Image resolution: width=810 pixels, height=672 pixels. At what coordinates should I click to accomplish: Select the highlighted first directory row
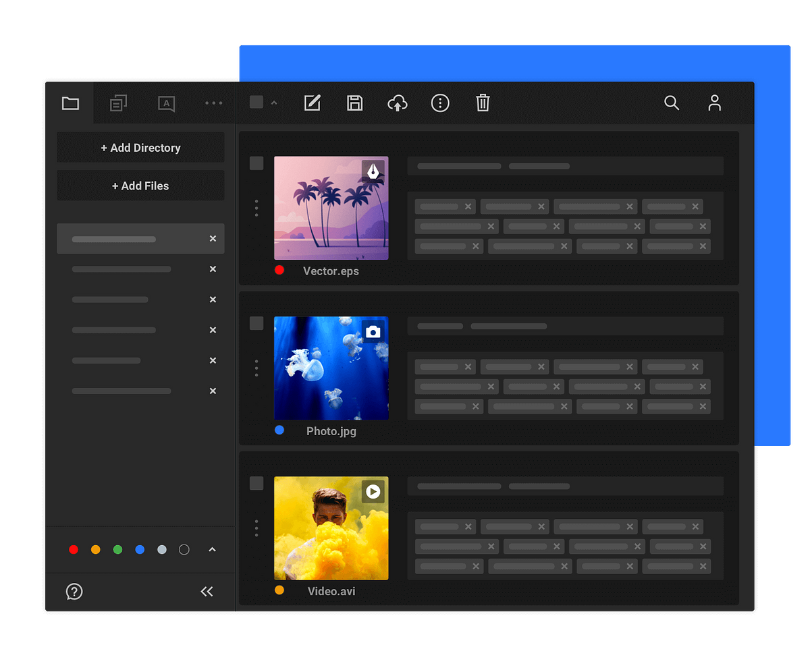pyautogui.click(x=140, y=239)
